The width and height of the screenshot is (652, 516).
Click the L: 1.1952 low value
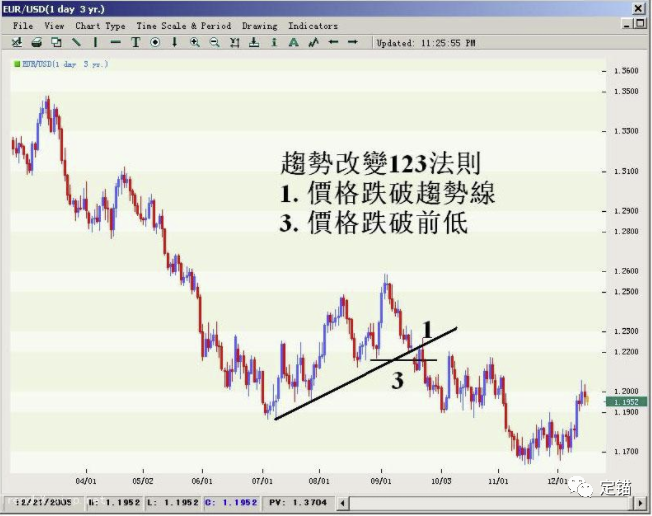(x=173, y=502)
